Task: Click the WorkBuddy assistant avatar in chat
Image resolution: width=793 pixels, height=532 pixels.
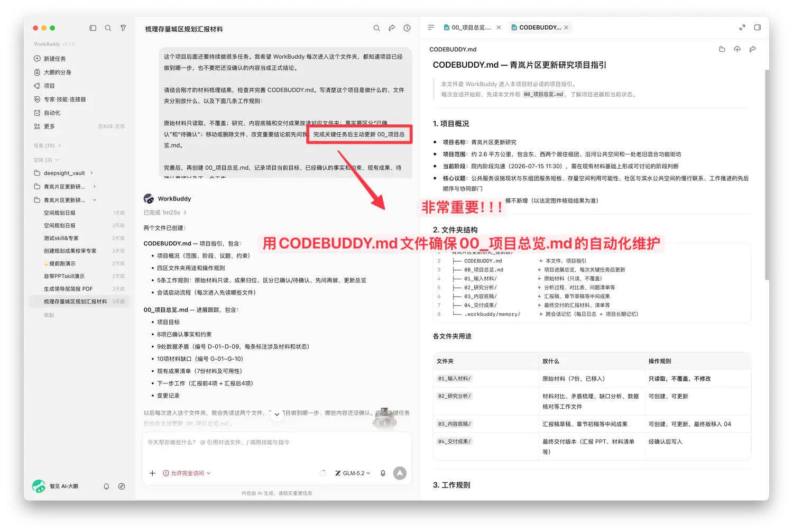Action: [149, 198]
